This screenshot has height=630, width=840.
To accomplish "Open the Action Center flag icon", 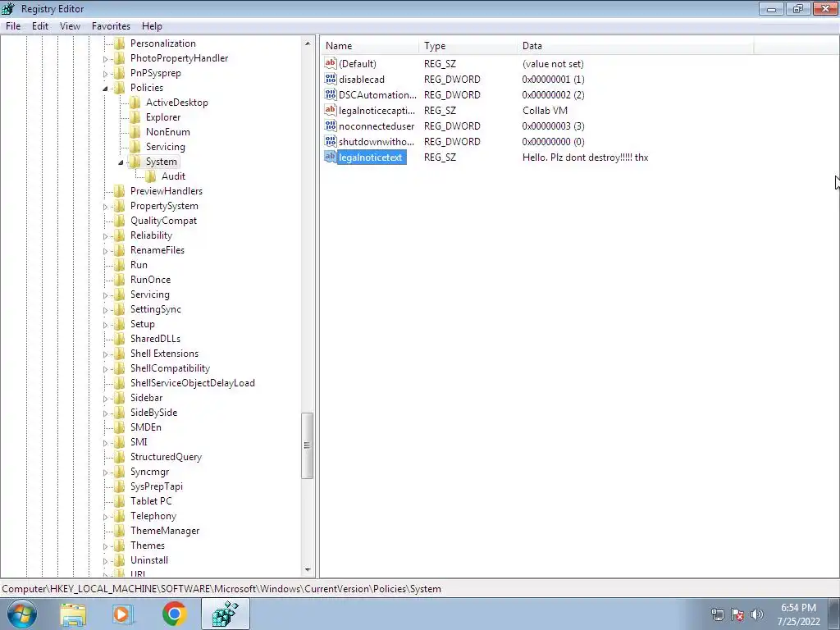I will pos(737,614).
